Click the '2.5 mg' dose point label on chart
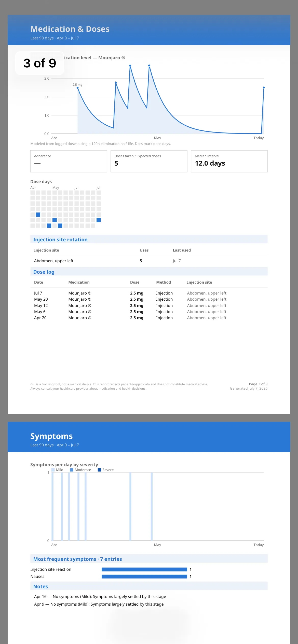Image resolution: width=298 pixels, height=644 pixels. click(77, 85)
